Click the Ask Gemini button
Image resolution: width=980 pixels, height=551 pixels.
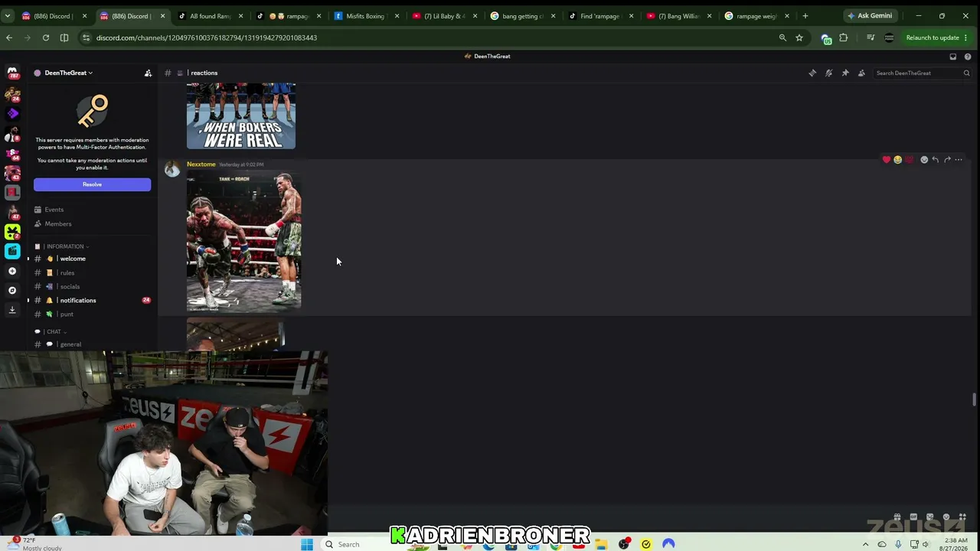[x=871, y=16]
